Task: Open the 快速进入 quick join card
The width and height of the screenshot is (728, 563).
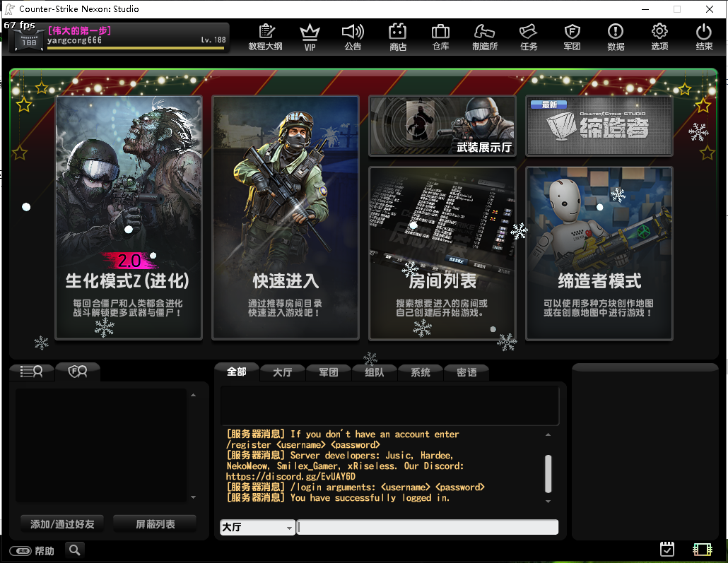Action: [286, 218]
